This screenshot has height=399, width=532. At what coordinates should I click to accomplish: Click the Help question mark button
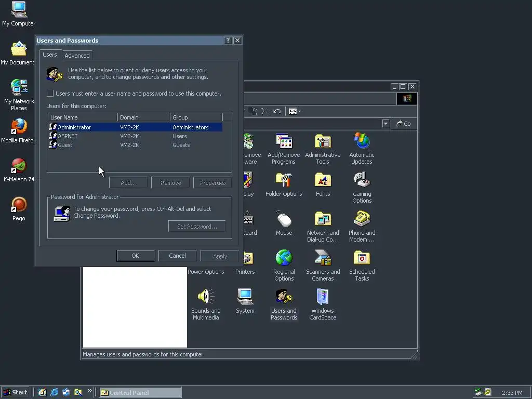tap(228, 41)
